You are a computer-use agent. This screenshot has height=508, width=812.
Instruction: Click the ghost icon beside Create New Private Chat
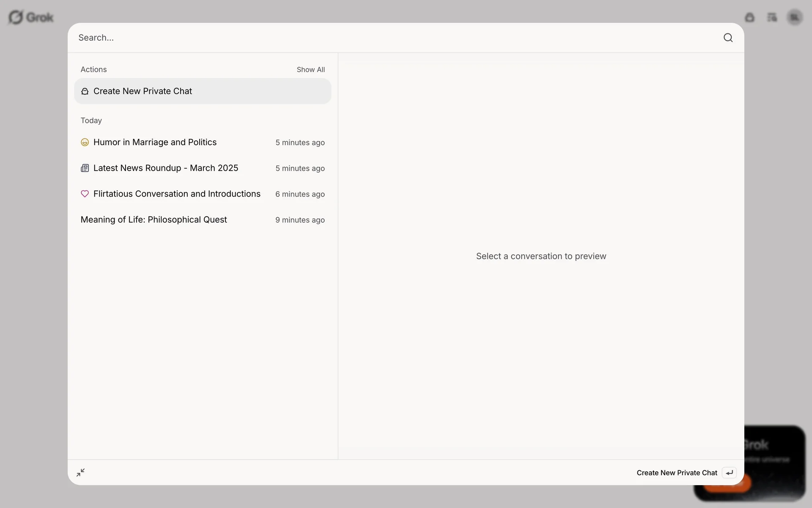click(85, 91)
